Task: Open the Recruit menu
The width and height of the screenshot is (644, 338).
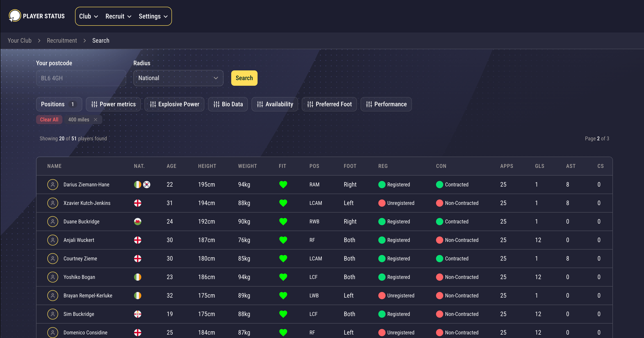Action: coord(118,16)
